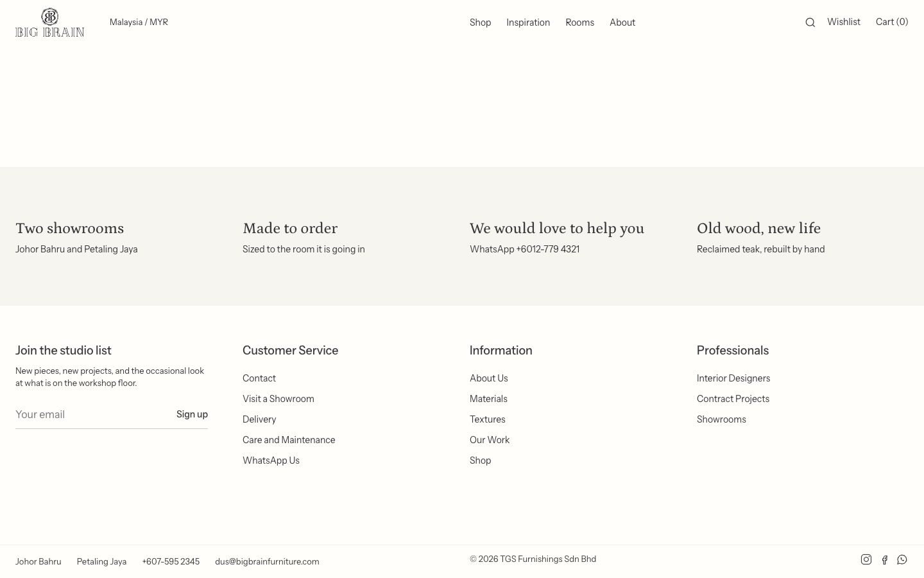
Task: Open the Facebook icon in footer
Action: click(x=884, y=560)
